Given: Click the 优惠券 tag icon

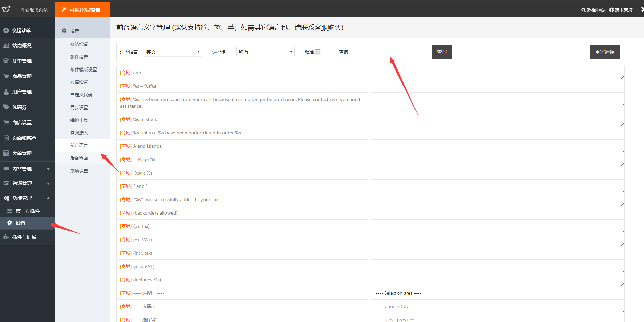Looking at the screenshot, I should coord(6,107).
